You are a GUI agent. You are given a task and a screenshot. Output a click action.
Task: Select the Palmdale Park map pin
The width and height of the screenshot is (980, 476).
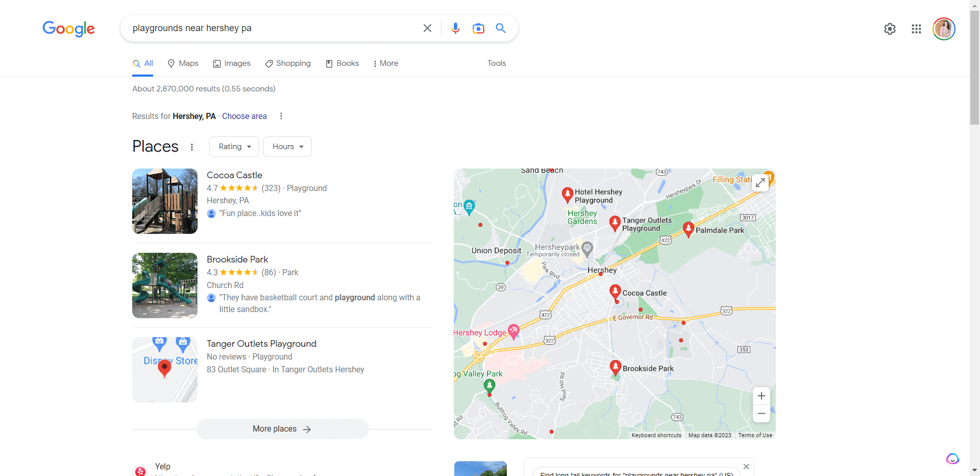click(x=688, y=229)
